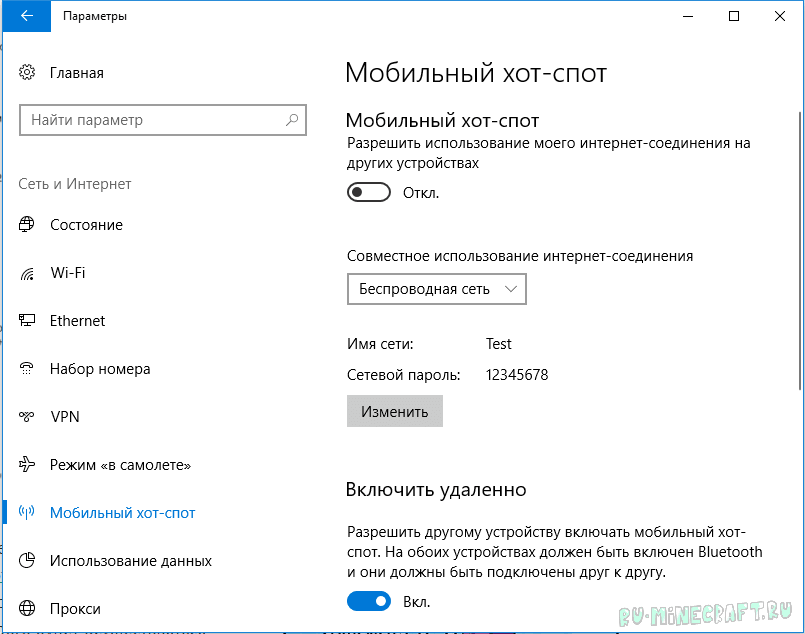Screen dimensions: 805x634
Task: Click the search magnifier icon
Action: pyautogui.click(x=292, y=120)
